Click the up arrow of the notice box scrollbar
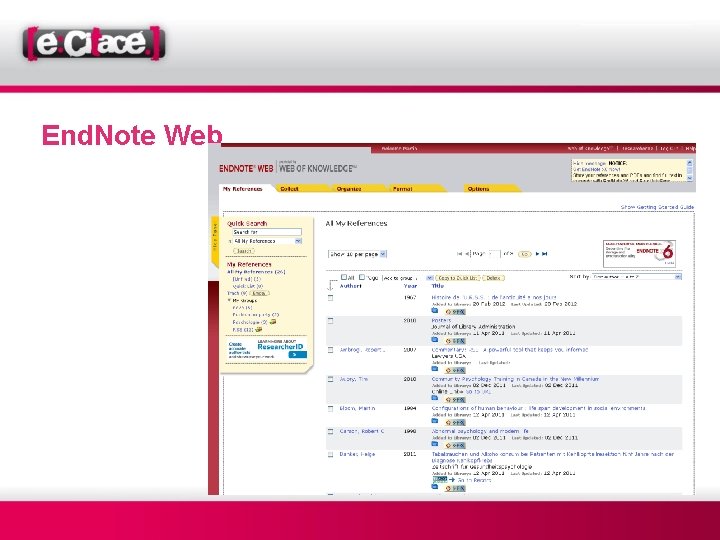720x540 pixels. (x=689, y=163)
